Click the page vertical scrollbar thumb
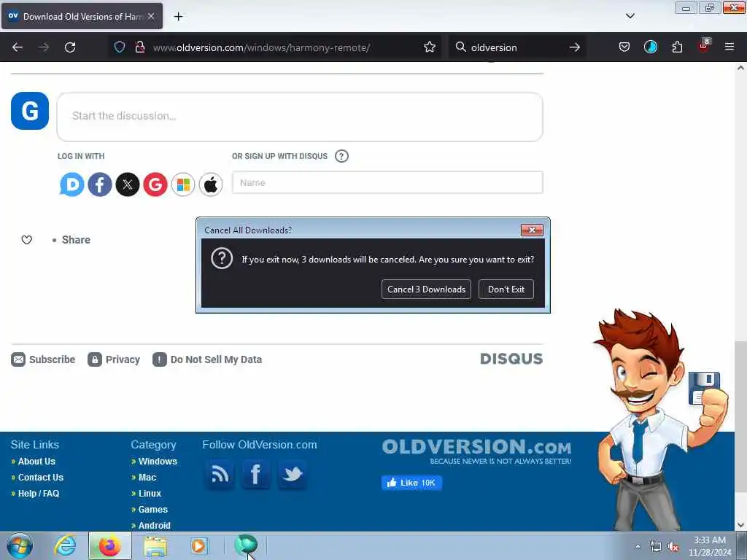The height and width of the screenshot is (560, 747). click(740, 416)
